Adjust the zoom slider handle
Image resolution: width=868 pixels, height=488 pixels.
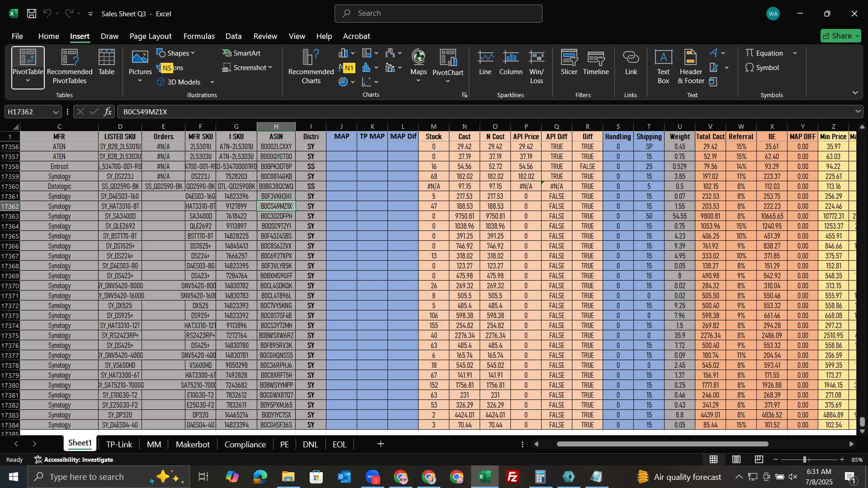click(805, 460)
